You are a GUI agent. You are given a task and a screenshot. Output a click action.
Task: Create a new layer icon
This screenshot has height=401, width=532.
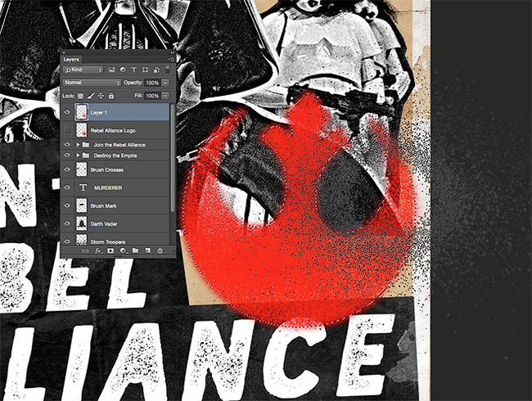[147, 251]
